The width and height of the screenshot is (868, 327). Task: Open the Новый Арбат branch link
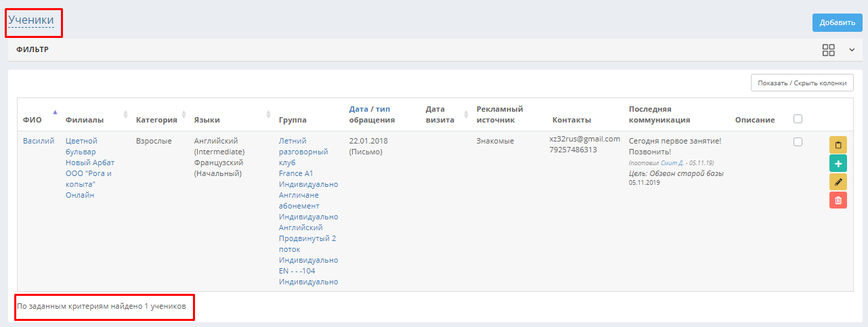point(90,162)
